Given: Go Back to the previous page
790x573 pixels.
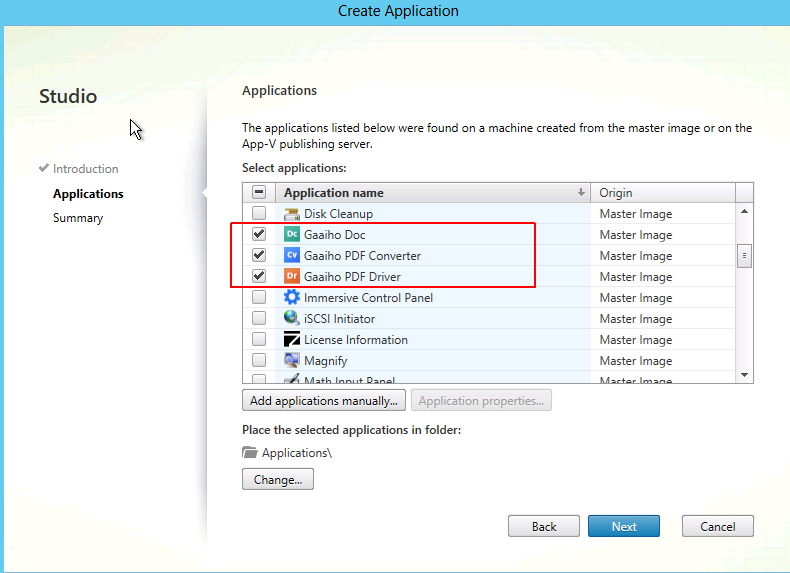Looking at the screenshot, I should click(x=544, y=526).
